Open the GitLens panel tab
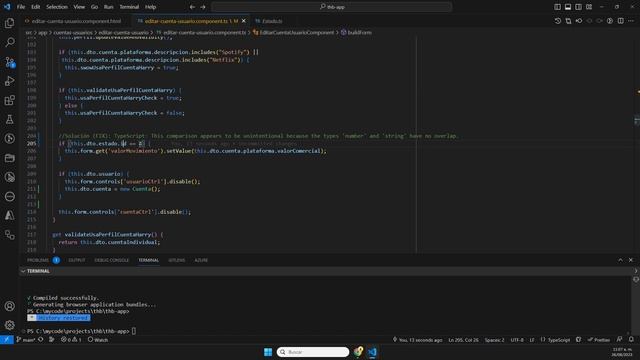This screenshot has height=360, width=640. coord(177,260)
